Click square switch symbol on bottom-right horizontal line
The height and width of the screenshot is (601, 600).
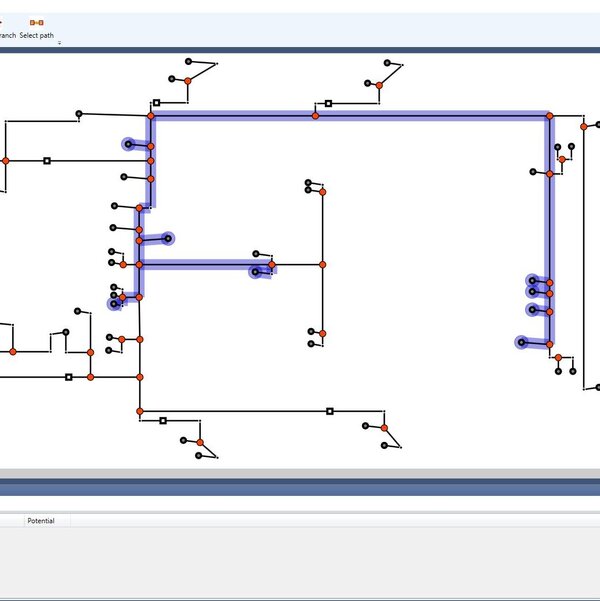[x=330, y=411]
